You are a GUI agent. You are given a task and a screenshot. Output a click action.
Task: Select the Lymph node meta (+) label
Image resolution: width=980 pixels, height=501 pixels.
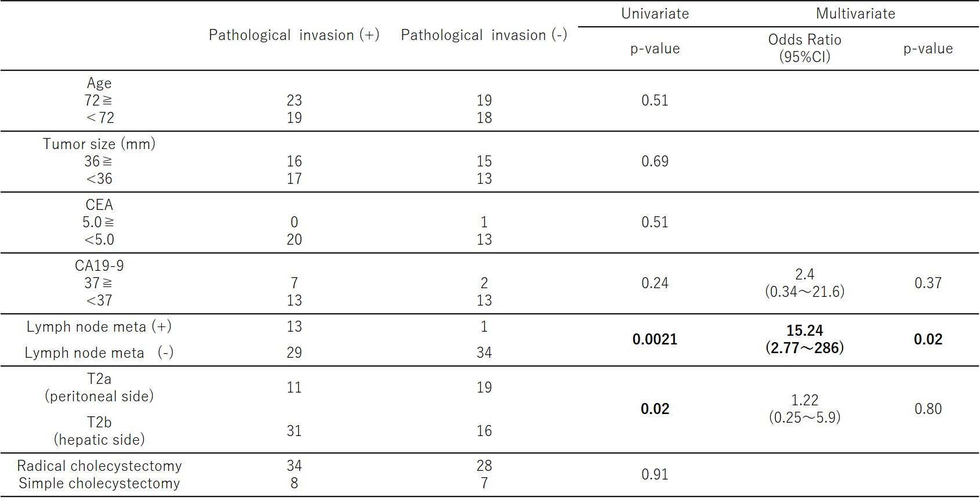pyautogui.click(x=99, y=327)
